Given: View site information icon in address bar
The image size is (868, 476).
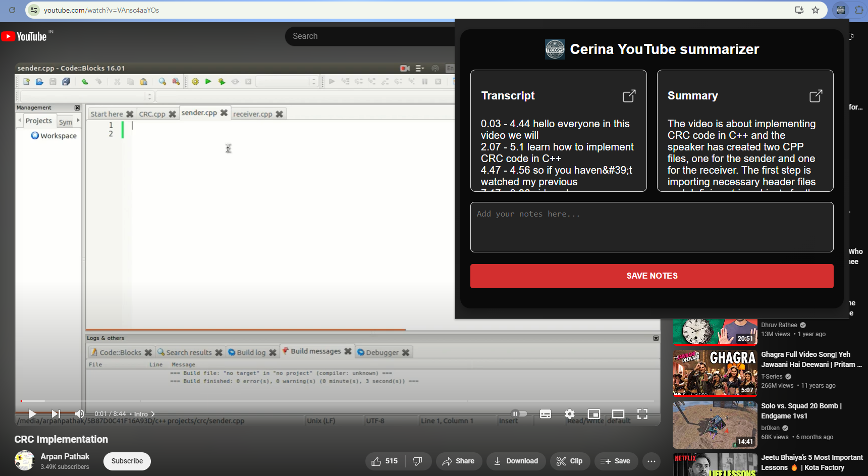Looking at the screenshot, I should click(x=34, y=10).
